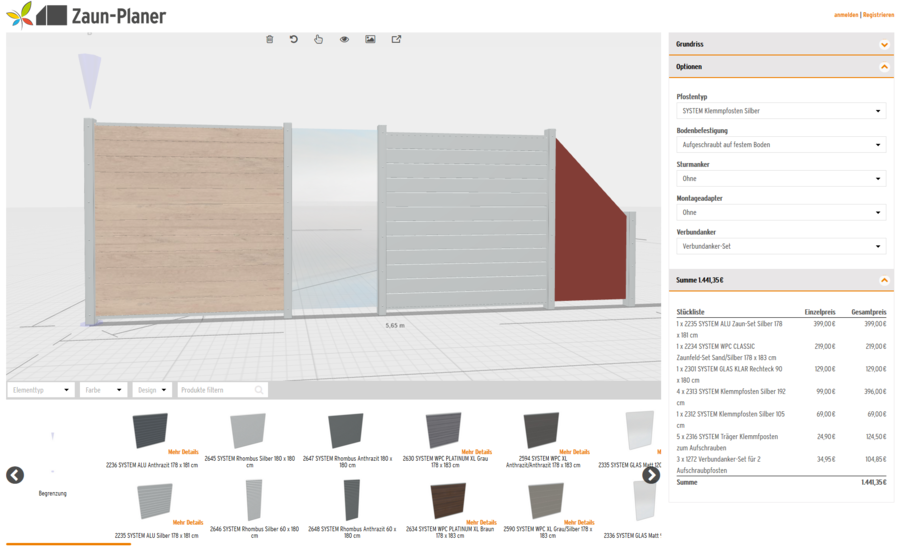
Task: Click the Produkte filtern search field
Action: coord(222,390)
